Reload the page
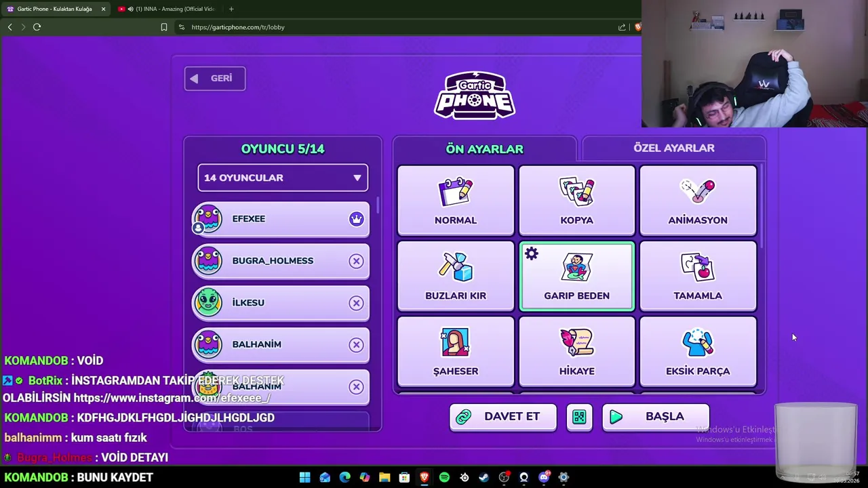 [37, 27]
